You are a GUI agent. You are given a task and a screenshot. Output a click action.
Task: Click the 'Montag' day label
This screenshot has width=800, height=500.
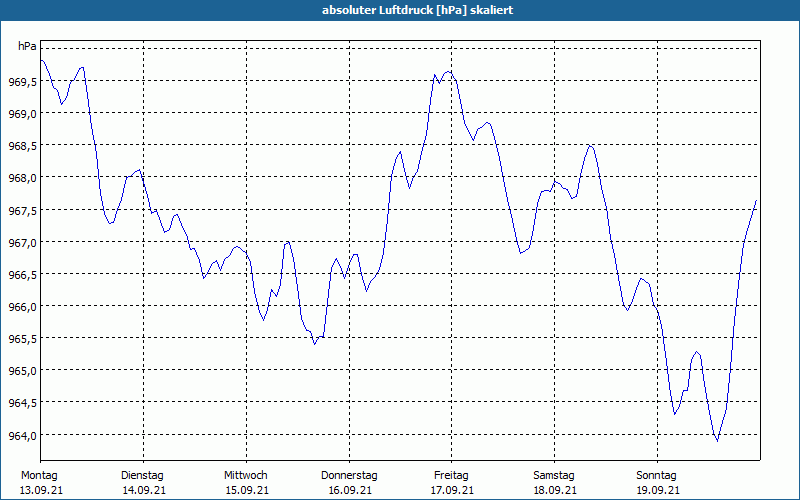click(x=39, y=476)
